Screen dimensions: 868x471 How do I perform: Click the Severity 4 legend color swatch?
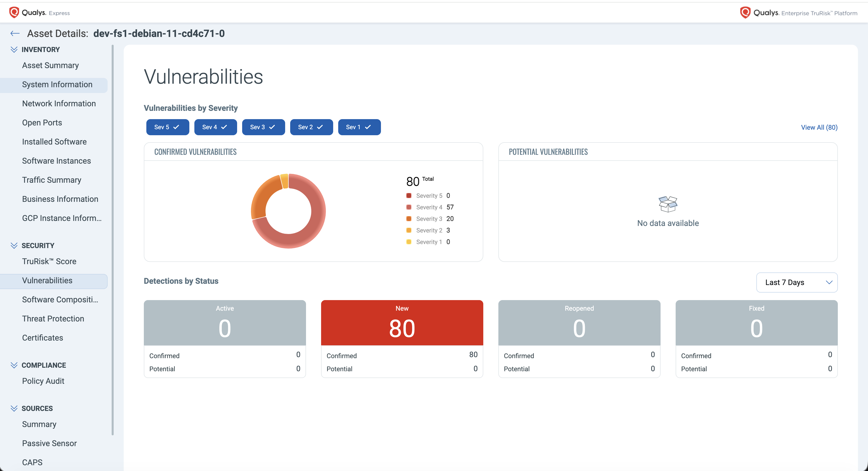pos(409,207)
